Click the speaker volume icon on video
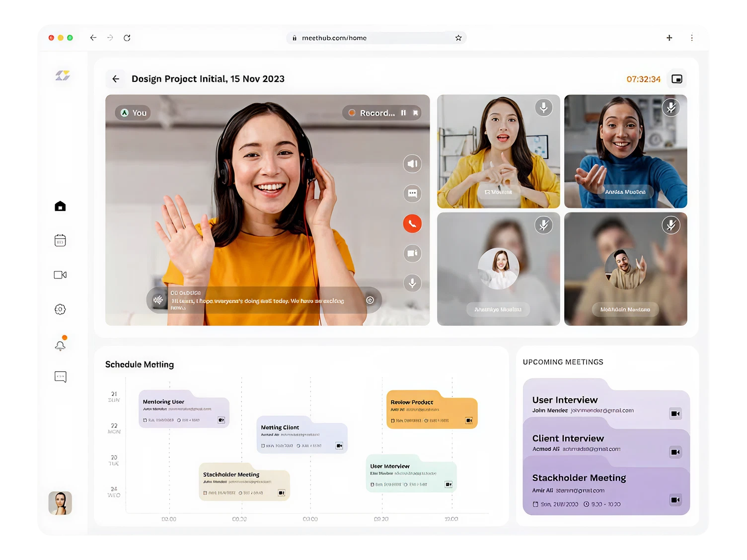This screenshot has width=747, height=560. click(412, 164)
